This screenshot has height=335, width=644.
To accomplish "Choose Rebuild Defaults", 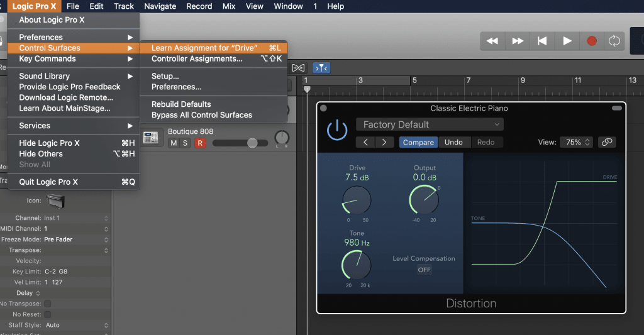I will pyautogui.click(x=214, y=104).
